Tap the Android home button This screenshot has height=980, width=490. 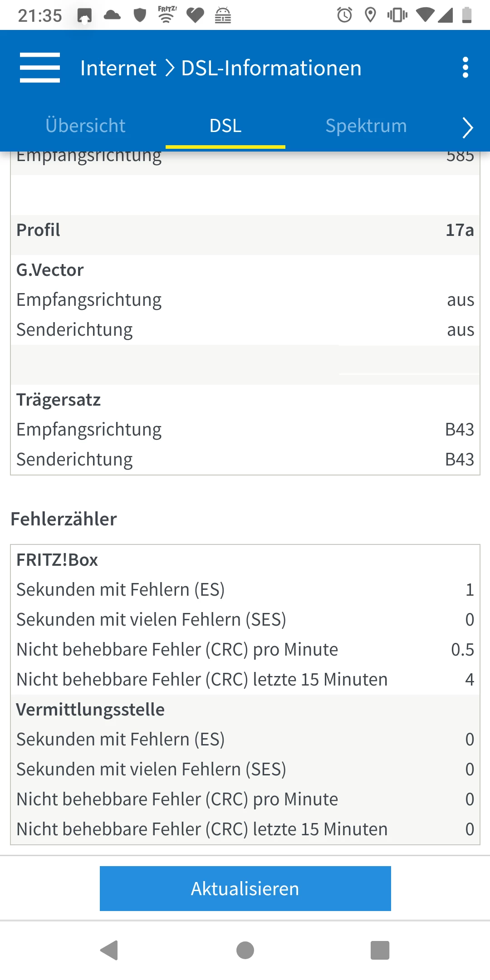pyautogui.click(x=245, y=950)
